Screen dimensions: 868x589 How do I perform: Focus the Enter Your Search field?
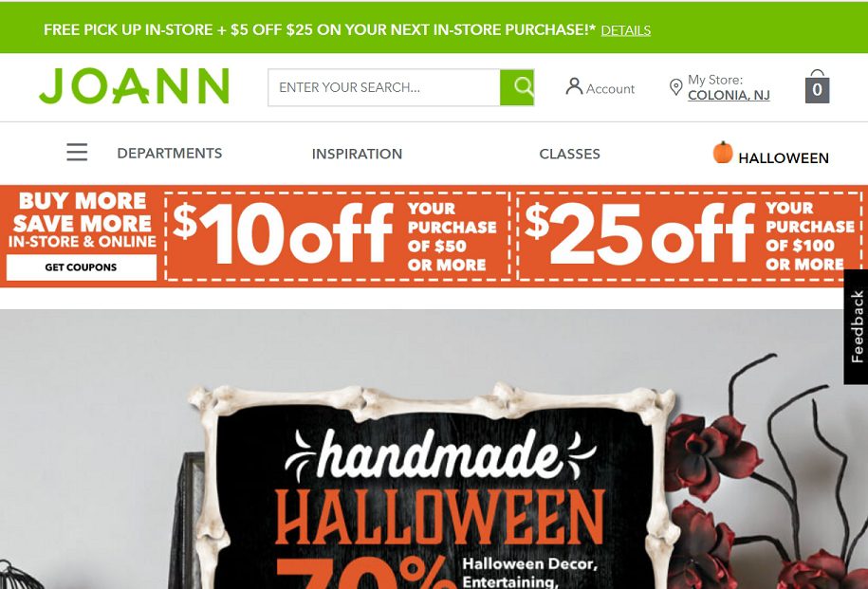coord(383,87)
